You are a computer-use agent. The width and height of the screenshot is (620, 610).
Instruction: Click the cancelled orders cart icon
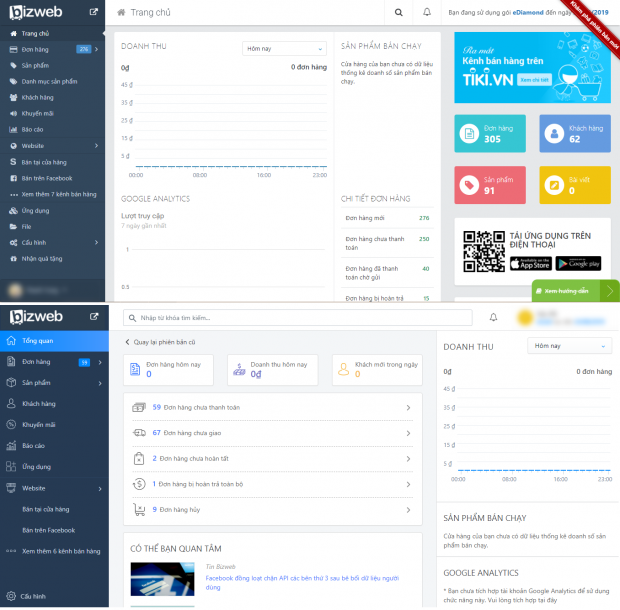click(x=141, y=509)
